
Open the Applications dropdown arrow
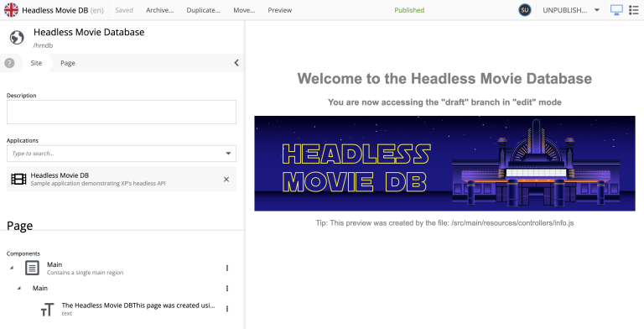click(228, 154)
